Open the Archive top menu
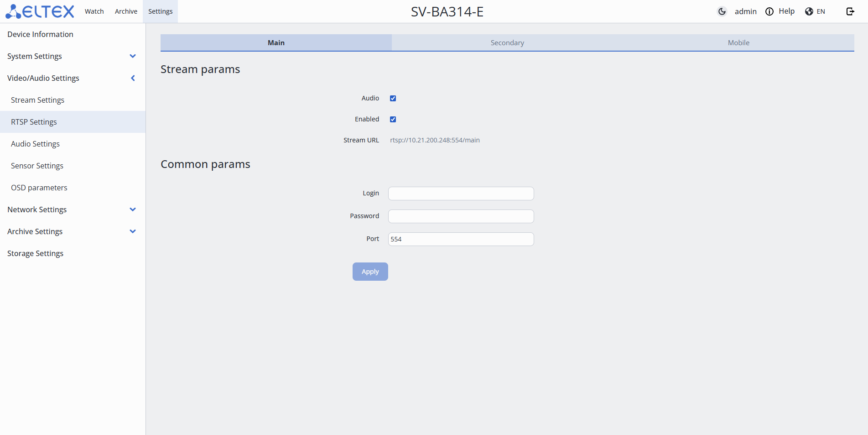Viewport: 868px width, 435px height. pyautogui.click(x=126, y=11)
